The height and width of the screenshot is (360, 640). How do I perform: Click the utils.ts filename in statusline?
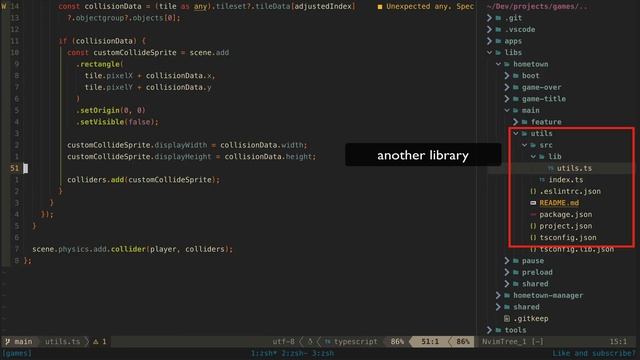tap(62, 341)
